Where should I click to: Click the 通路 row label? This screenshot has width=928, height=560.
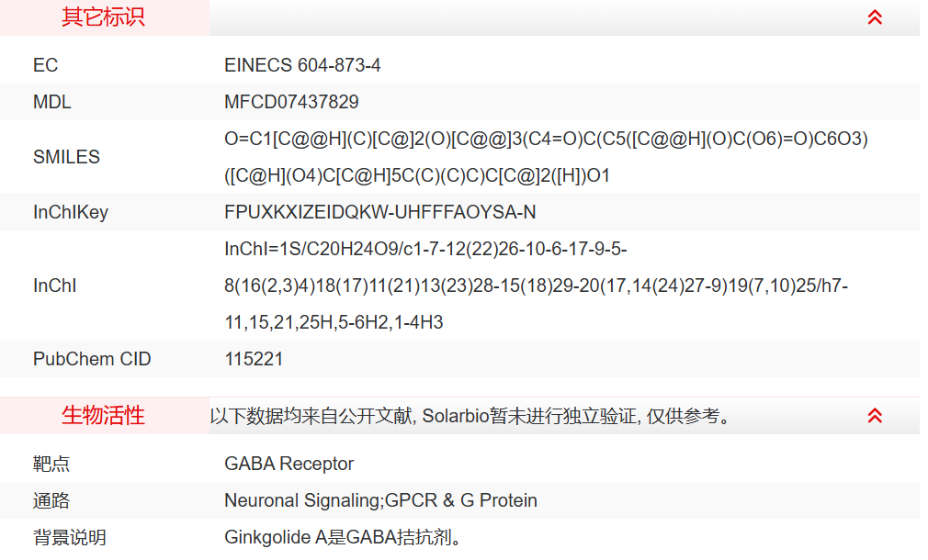coord(51,500)
